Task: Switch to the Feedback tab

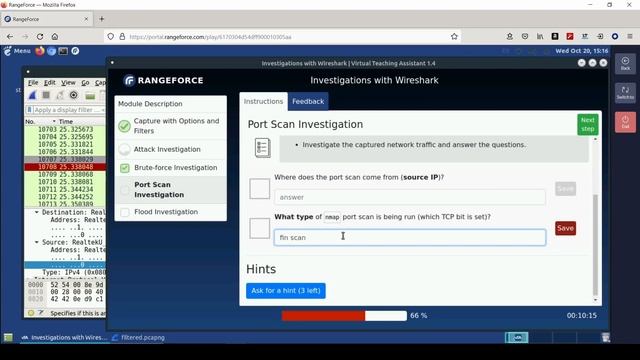Action: (x=308, y=101)
